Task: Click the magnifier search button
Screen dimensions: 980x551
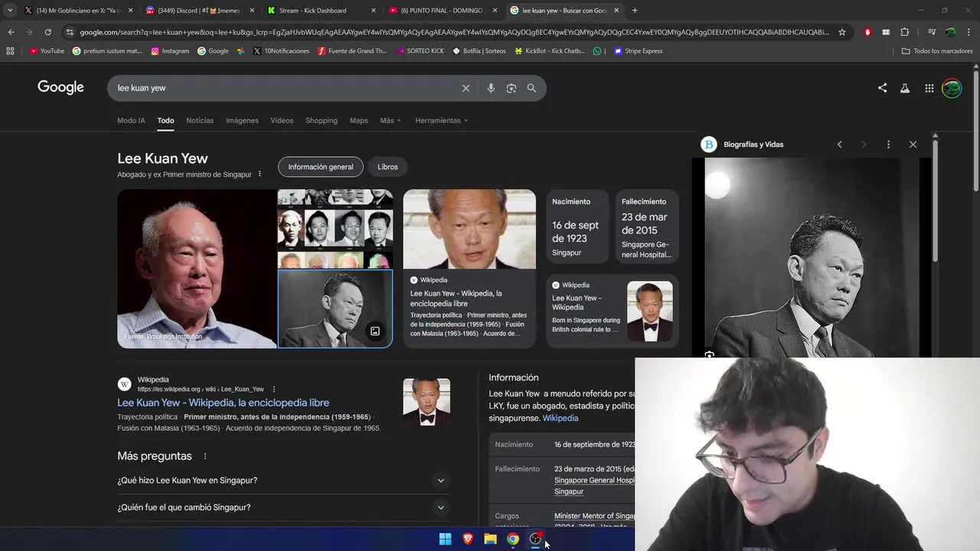Action: 531,88
